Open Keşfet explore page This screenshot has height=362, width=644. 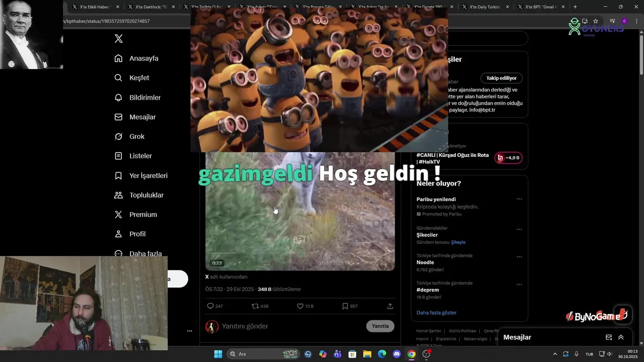coord(132,78)
